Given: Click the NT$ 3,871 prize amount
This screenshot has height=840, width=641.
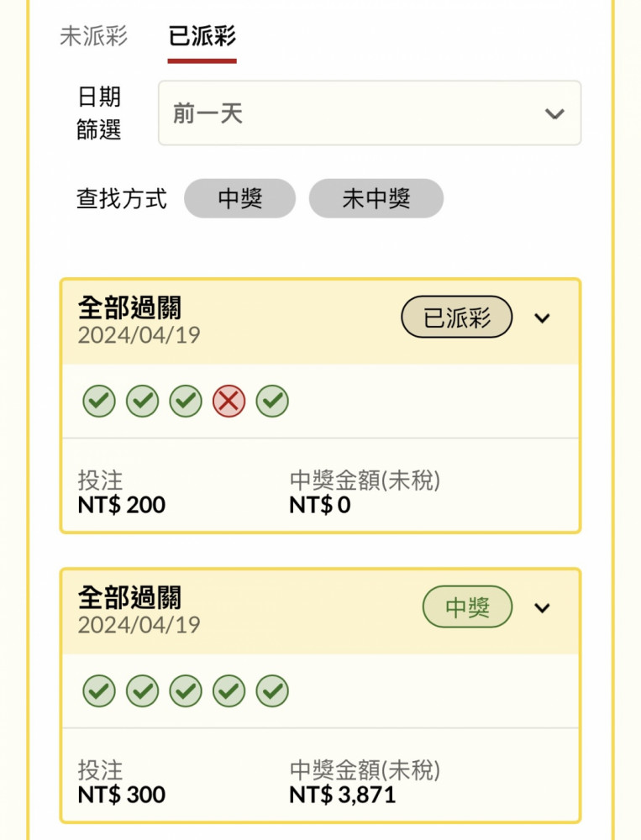Looking at the screenshot, I should [342, 795].
